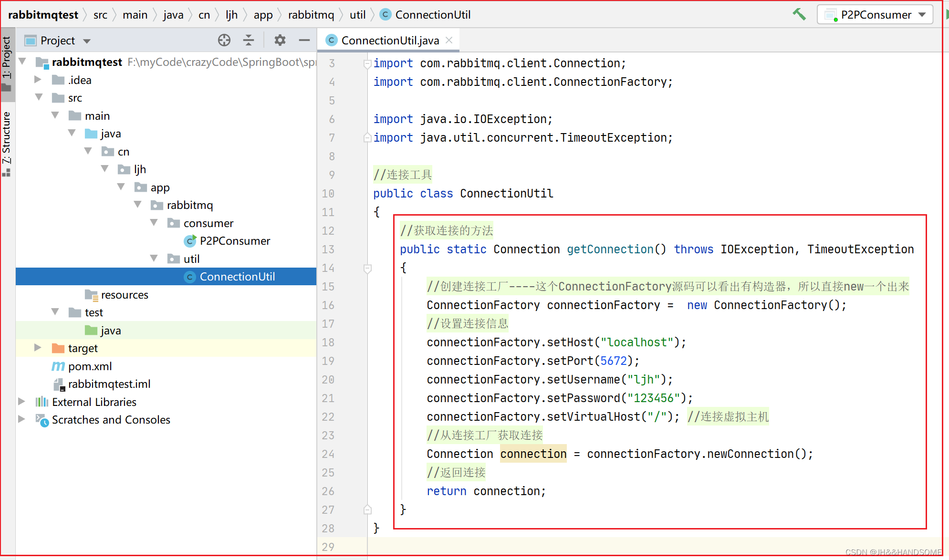
Task: Hide the Project tool window with minus icon
Action: click(x=304, y=41)
